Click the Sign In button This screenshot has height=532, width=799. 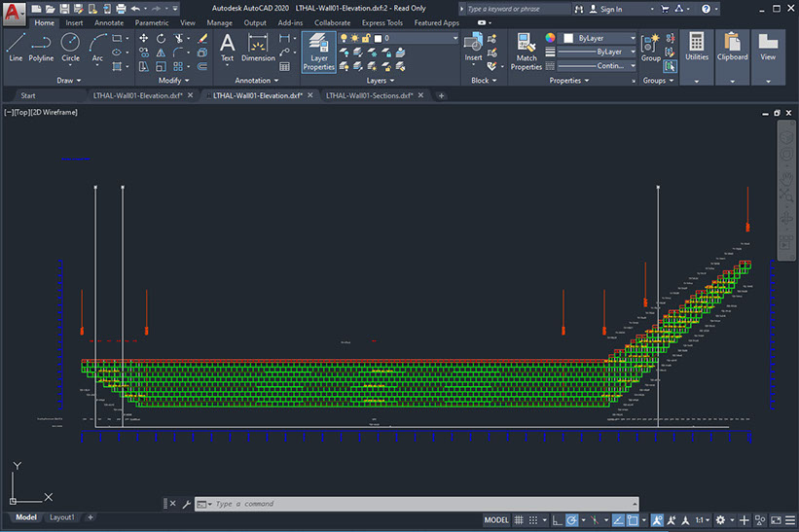610,9
